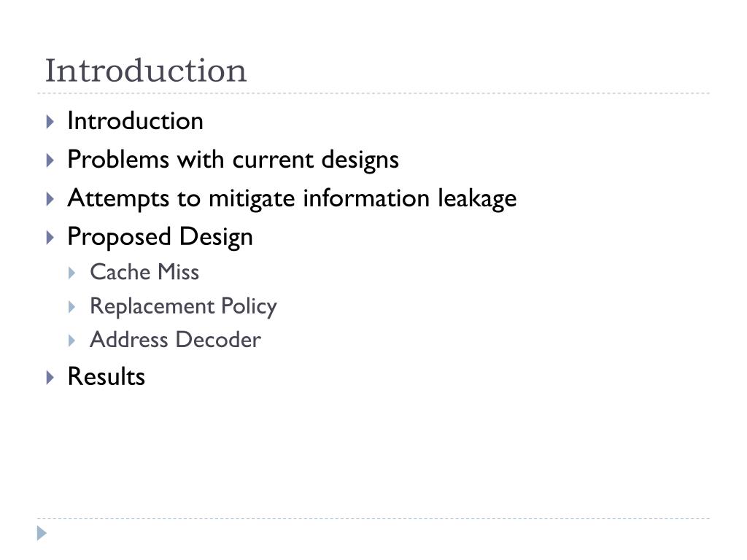Viewport: 747px width, 560px height.
Task: Click Attempts to mitigate information leakage text
Action: (292, 198)
